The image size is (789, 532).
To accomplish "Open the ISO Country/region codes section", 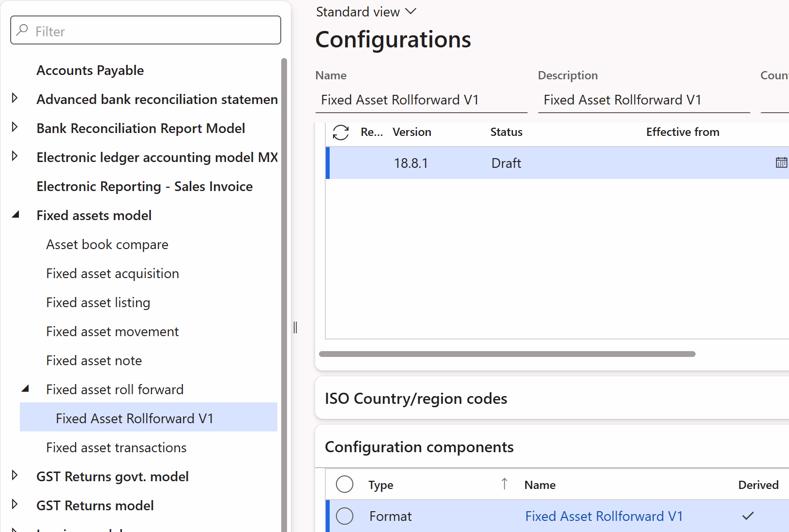I will (x=416, y=399).
